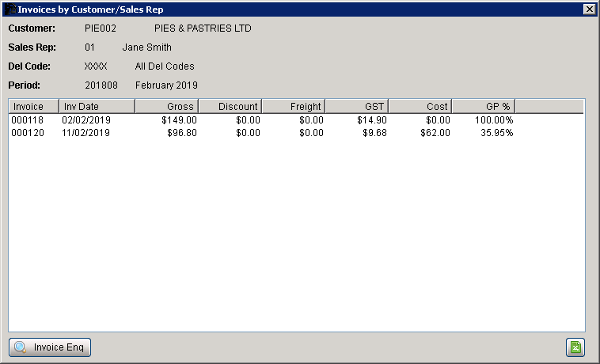This screenshot has width=600, height=364.
Task: Click the February 2019 period text
Action: (x=166, y=85)
